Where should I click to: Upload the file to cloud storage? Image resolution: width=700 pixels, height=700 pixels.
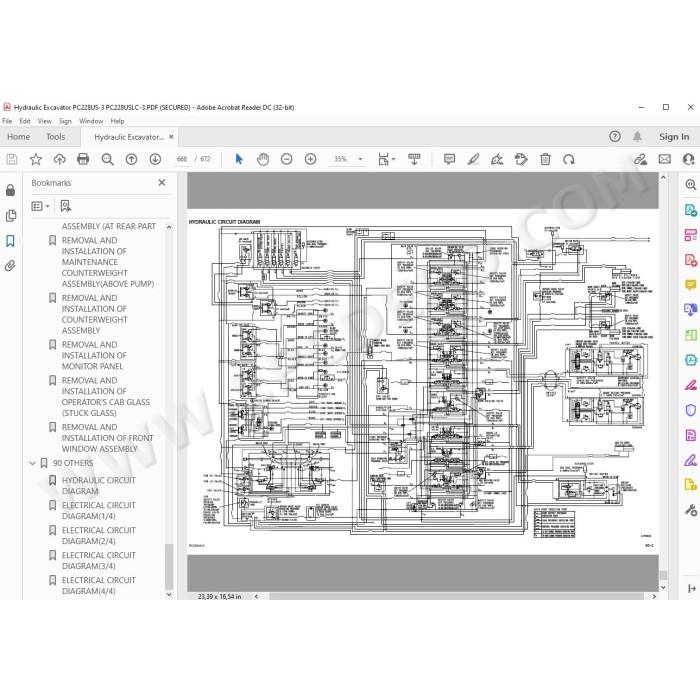(x=59, y=159)
